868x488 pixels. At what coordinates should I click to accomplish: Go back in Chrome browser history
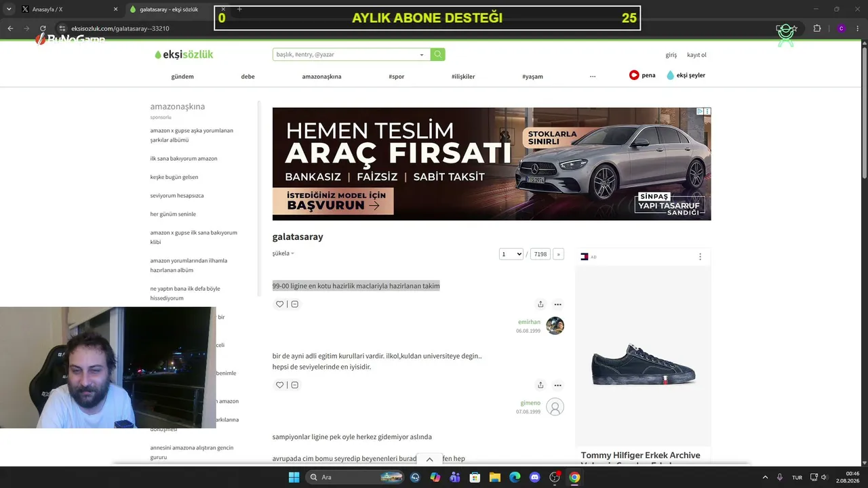click(x=10, y=28)
